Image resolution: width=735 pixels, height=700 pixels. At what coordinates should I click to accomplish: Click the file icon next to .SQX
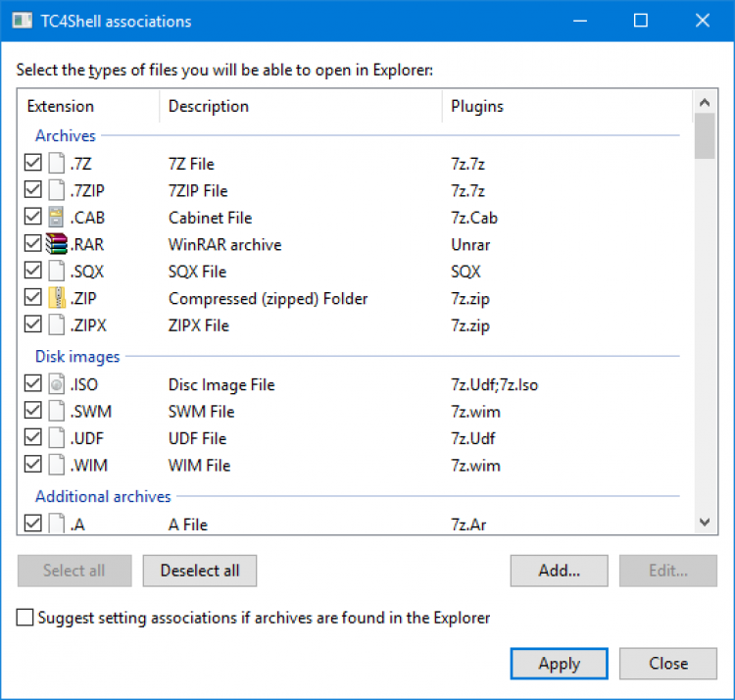[57, 272]
